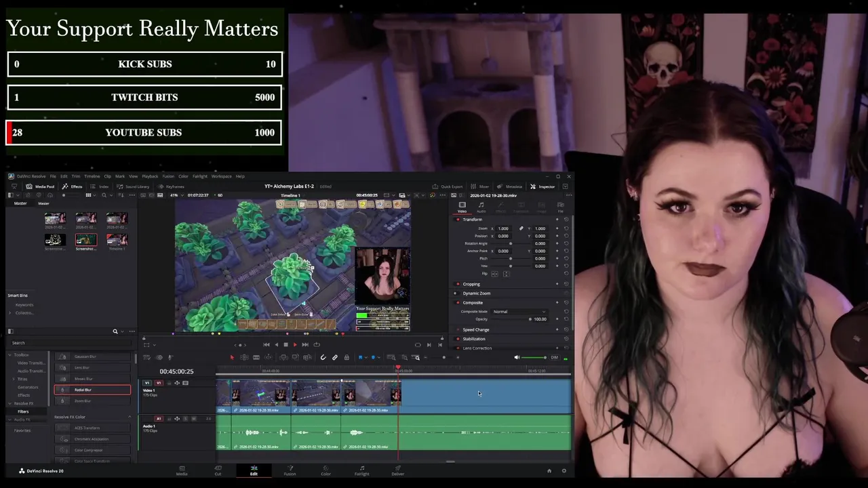Toggle the Transform section enable switch
Image resolution: width=868 pixels, height=488 pixels.
point(458,220)
